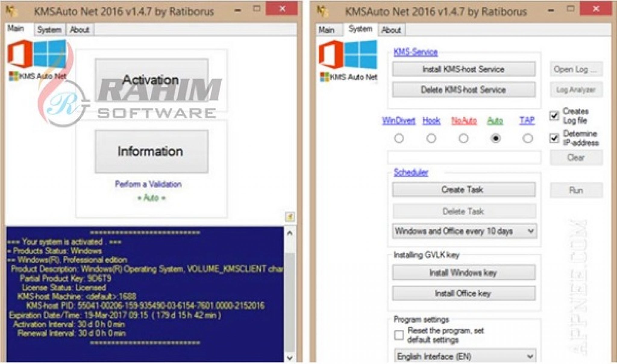Click the log panel scroll down arrow

290,358
